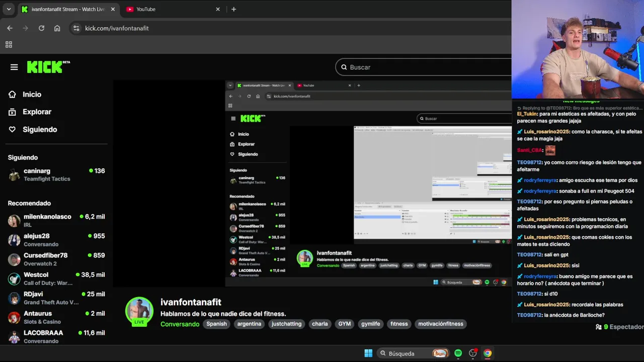
Task: Close the YouTube tab
Action: click(218, 9)
